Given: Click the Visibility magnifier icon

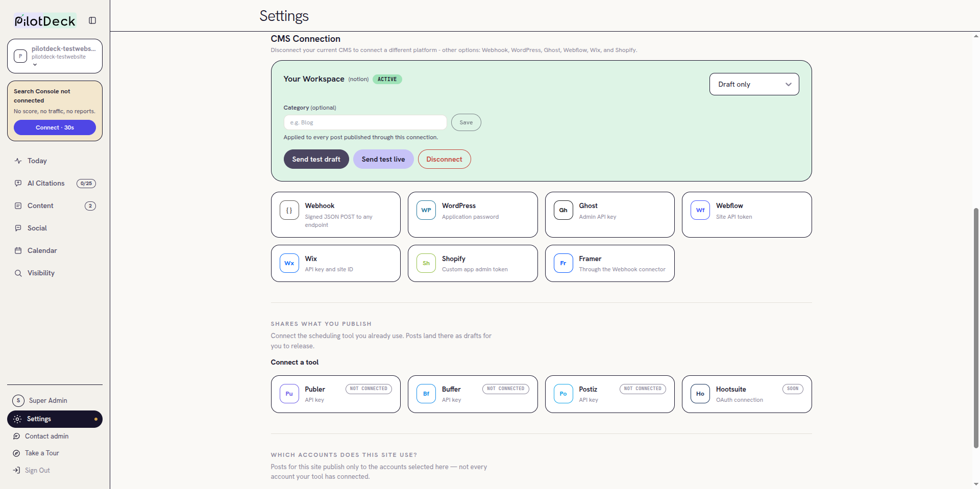Looking at the screenshot, I should point(18,273).
